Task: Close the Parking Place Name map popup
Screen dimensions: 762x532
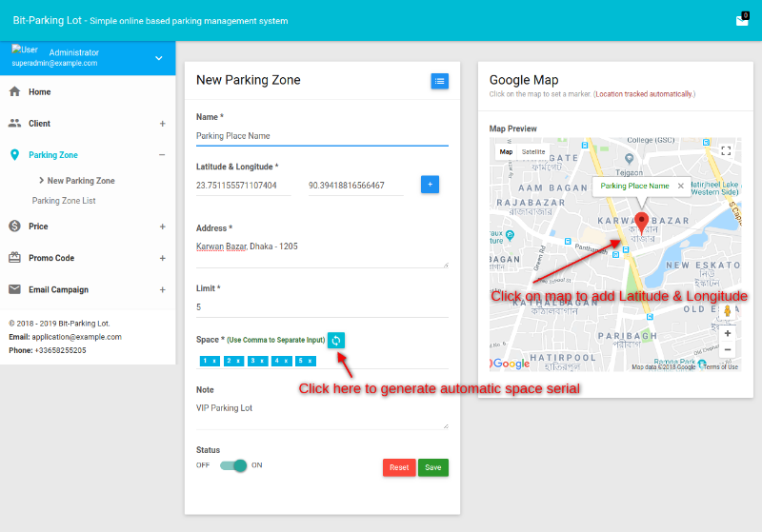Action: 680,187
